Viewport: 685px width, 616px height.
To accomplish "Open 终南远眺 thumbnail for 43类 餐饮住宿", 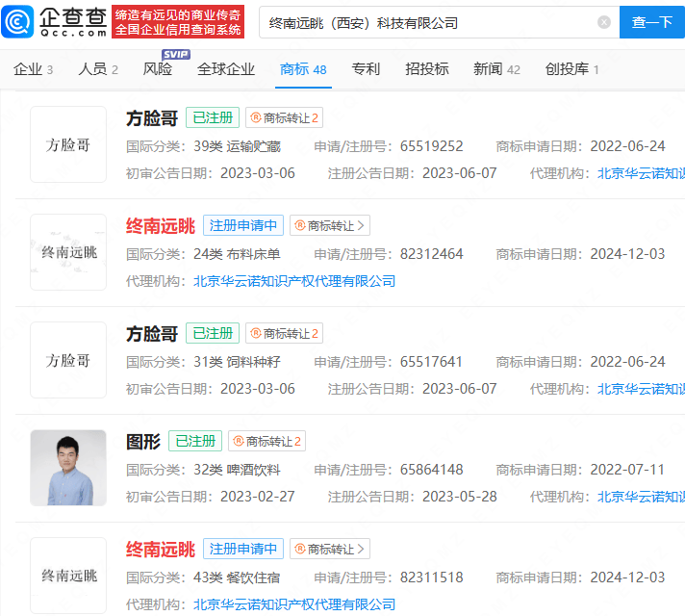I will coord(68,576).
